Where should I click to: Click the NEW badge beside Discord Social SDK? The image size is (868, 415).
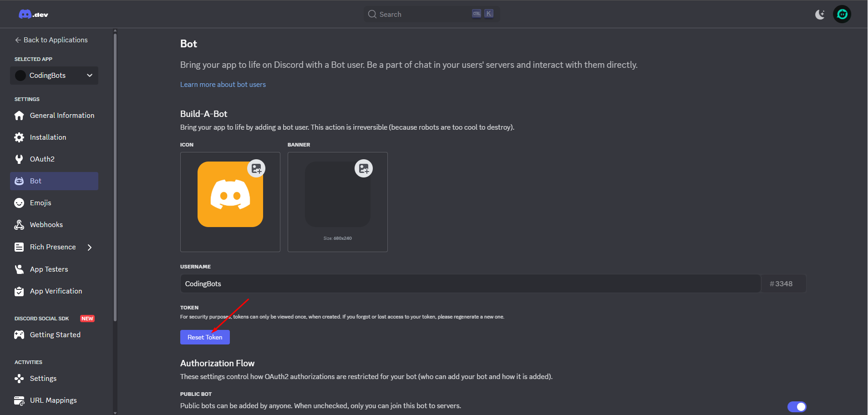(x=87, y=319)
